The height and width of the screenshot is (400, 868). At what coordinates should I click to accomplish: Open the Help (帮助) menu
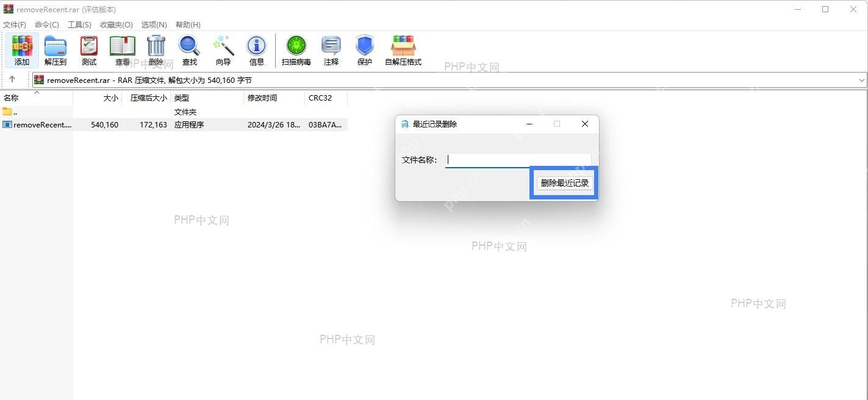point(188,25)
